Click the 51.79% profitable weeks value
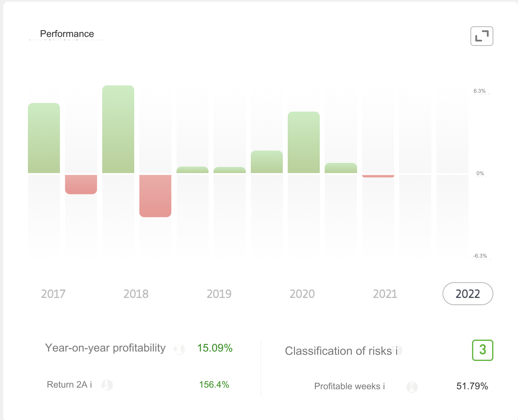Viewport: 518px width, 420px height. [472, 386]
